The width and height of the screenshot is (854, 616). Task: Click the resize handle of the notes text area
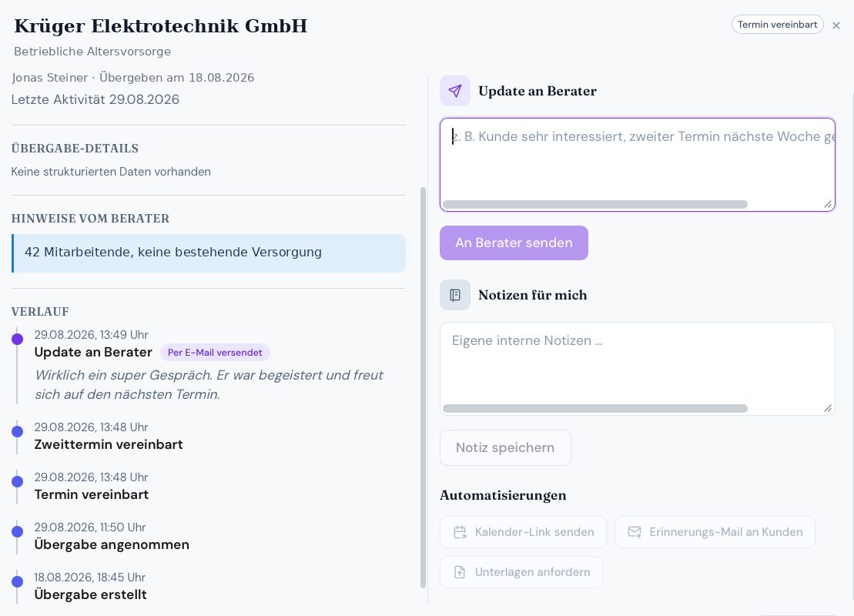[x=828, y=409]
